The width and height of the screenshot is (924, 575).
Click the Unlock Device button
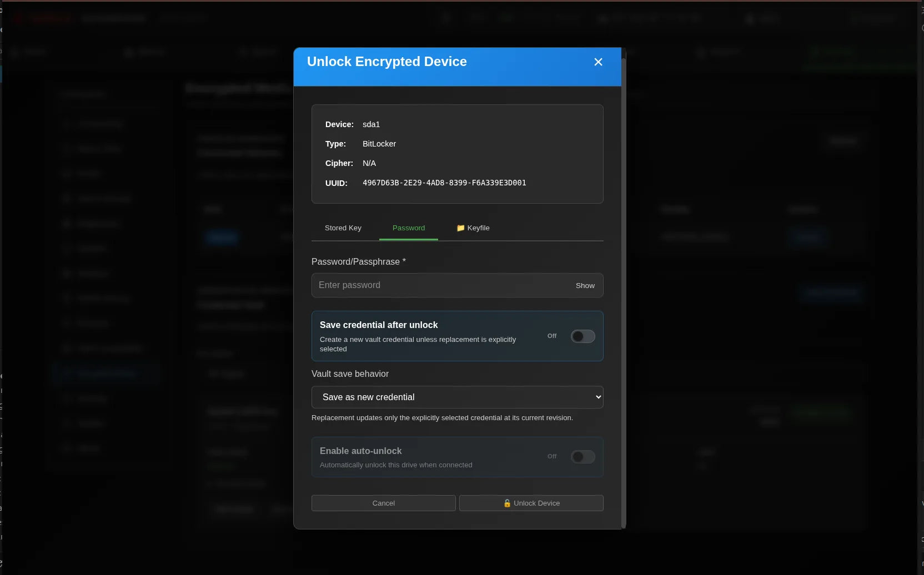coord(531,503)
